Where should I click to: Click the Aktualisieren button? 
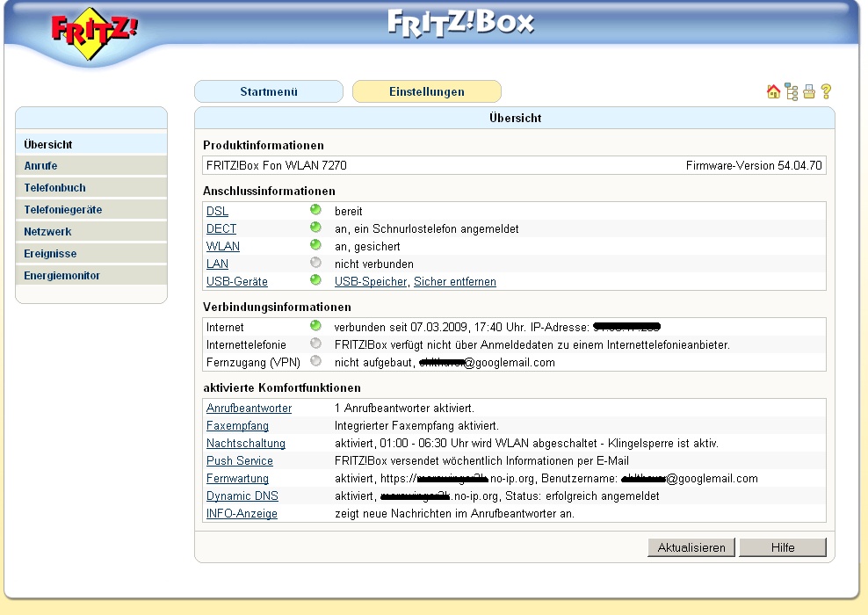tap(691, 547)
